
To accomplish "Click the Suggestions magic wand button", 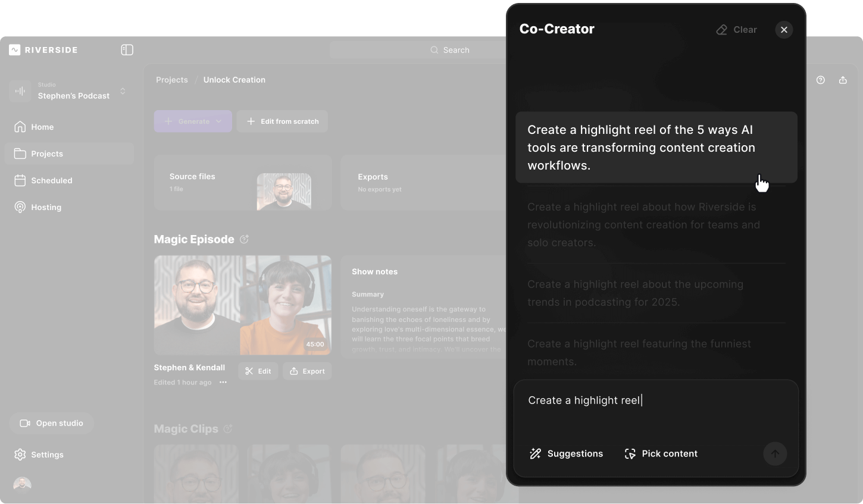I will coord(566,453).
